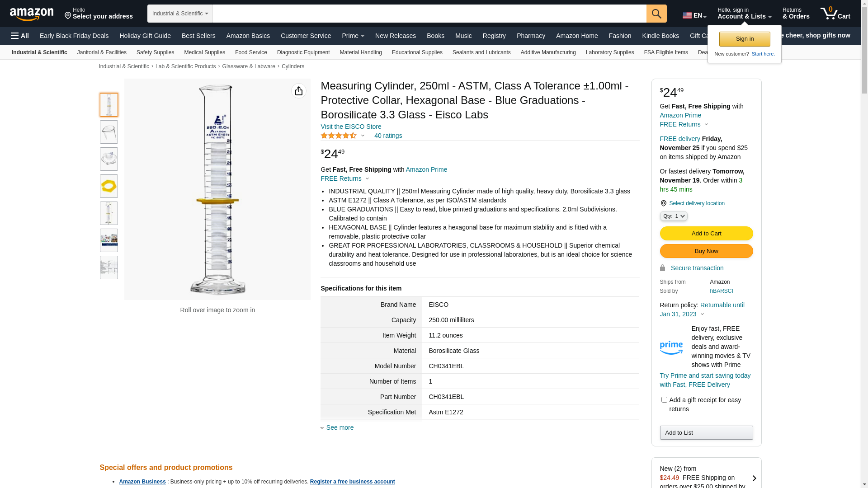Open the 40 ratings link

click(388, 136)
